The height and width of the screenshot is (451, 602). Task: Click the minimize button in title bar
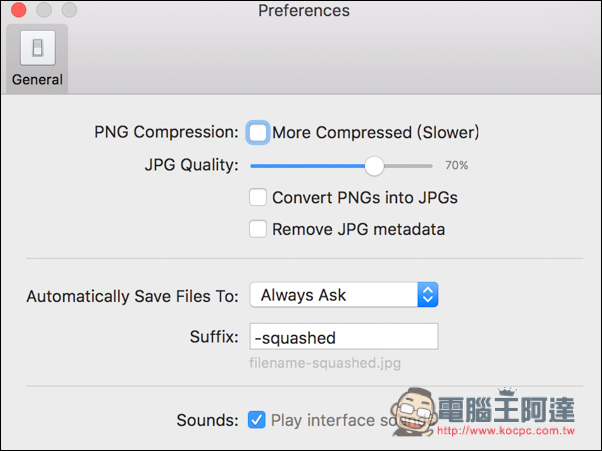tap(44, 10)
